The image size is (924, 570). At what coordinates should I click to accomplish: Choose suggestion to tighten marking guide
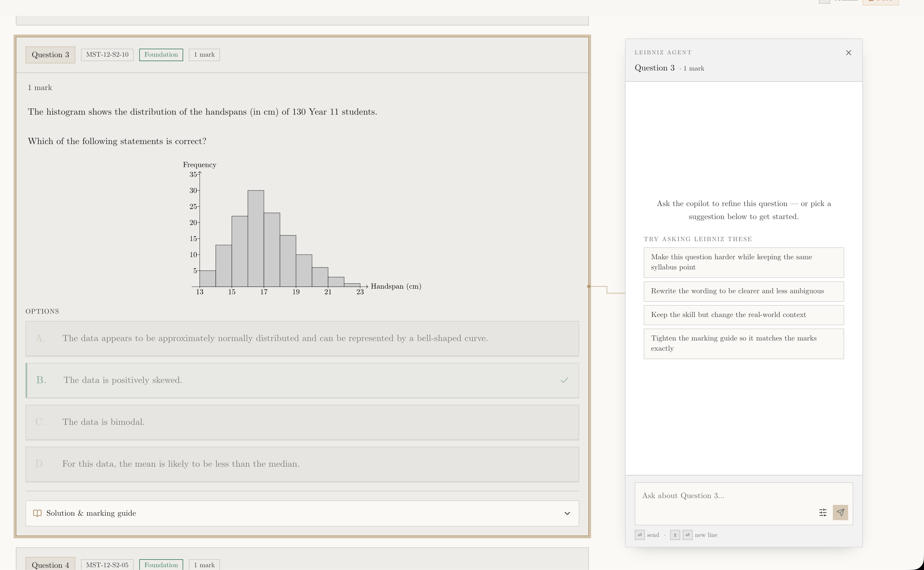[x=743, y=343]
